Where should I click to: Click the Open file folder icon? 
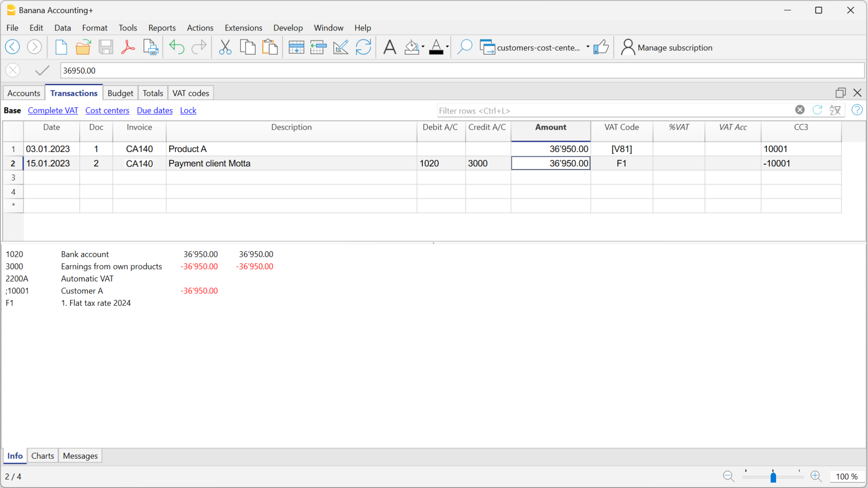tap(83, 47)
